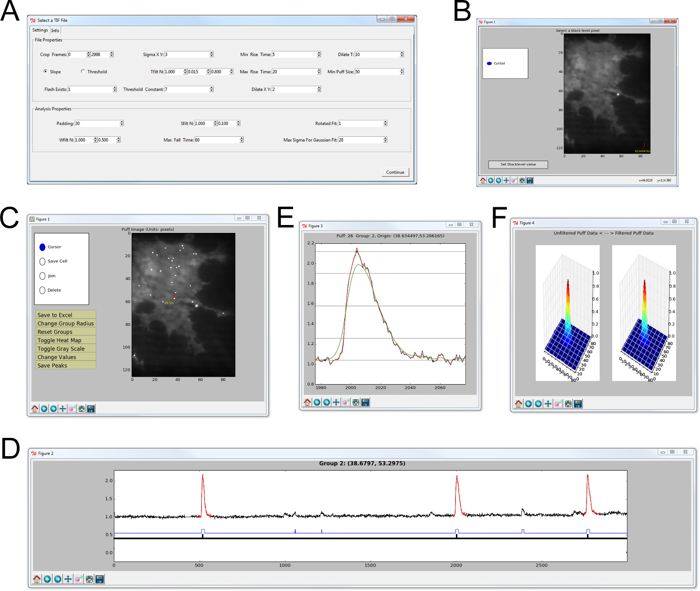Open subplot configuration icon in Figure 4 toolbar
Image resolution: width=700 pixels, height=591 pixels.
click(568, 404)
